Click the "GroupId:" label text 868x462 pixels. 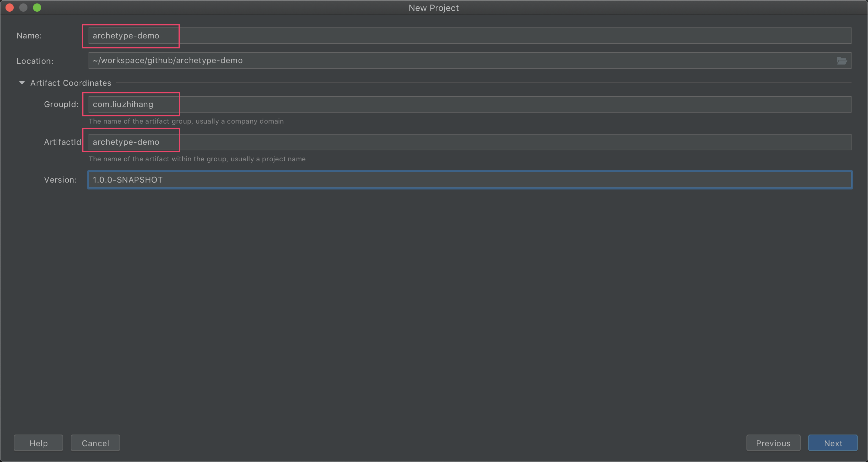click(61, 104)
